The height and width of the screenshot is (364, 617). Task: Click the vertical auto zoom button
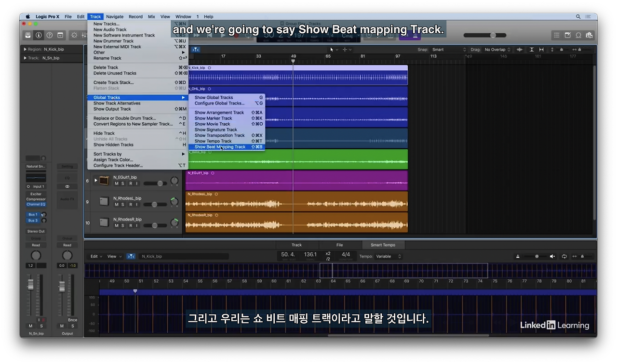point(532,50)
